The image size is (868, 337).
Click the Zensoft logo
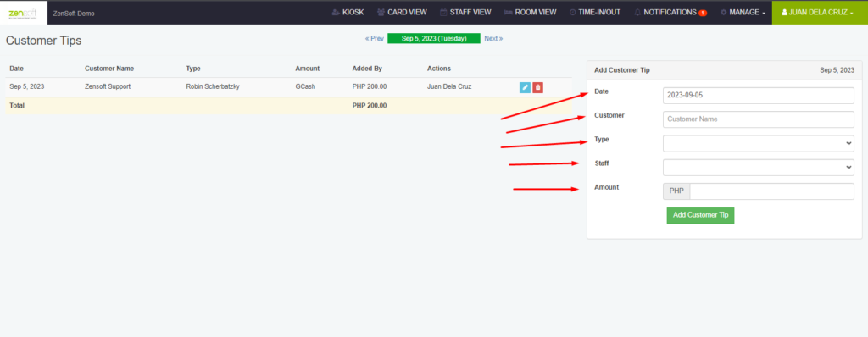coord(23,13)
